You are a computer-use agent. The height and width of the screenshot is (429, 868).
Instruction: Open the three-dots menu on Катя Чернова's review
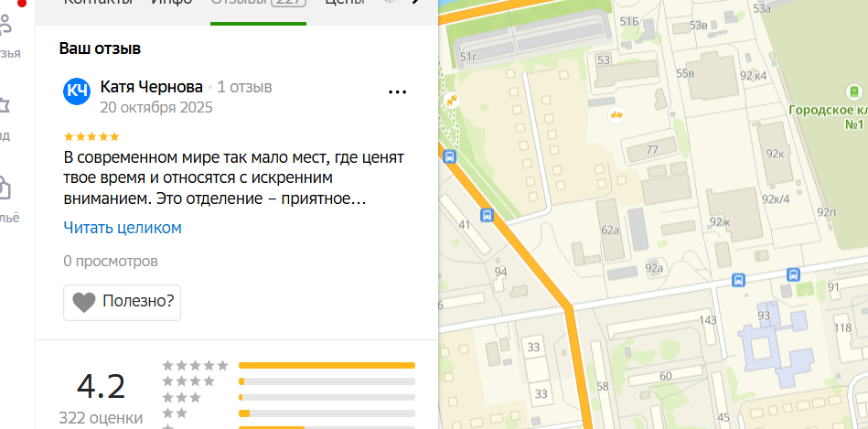click(x=398, y=91)
